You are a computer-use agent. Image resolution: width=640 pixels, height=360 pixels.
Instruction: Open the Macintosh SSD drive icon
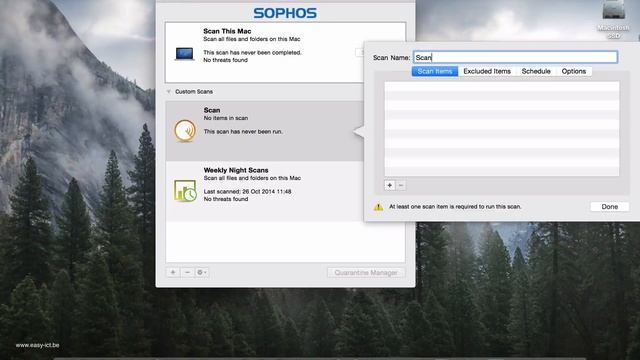[x=613, y=10]
